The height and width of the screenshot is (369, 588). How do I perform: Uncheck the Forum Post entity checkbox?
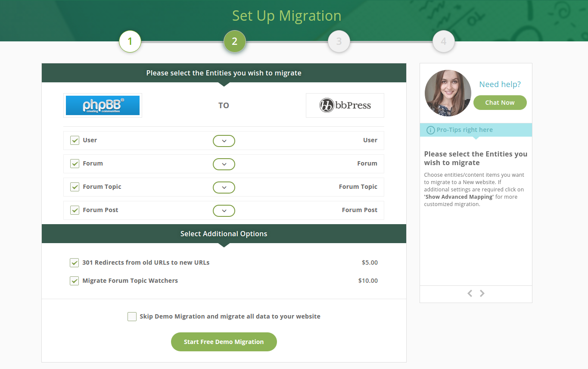tap(75, 210)
